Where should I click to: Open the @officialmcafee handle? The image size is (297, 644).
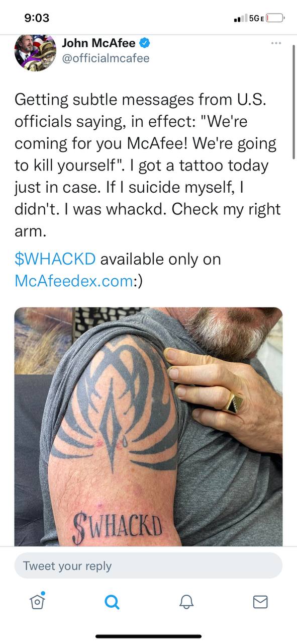tap(106, 58)
